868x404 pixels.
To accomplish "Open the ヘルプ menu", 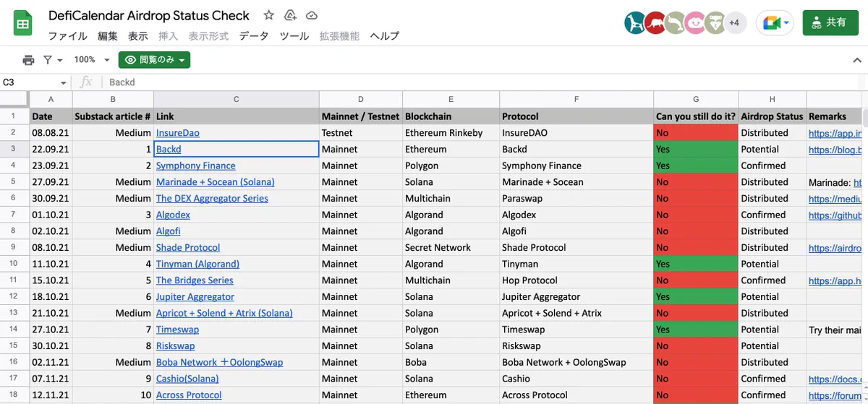I will tap(384, 36).
